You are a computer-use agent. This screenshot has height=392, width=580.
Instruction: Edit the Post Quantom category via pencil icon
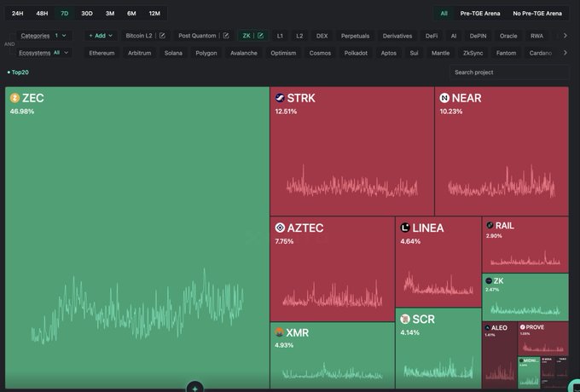[x=226, y=36]
